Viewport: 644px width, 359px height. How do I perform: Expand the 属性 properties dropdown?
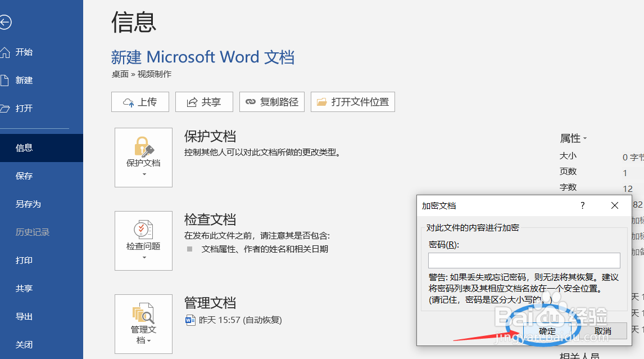pyautogui.click(x=573, y=138)
